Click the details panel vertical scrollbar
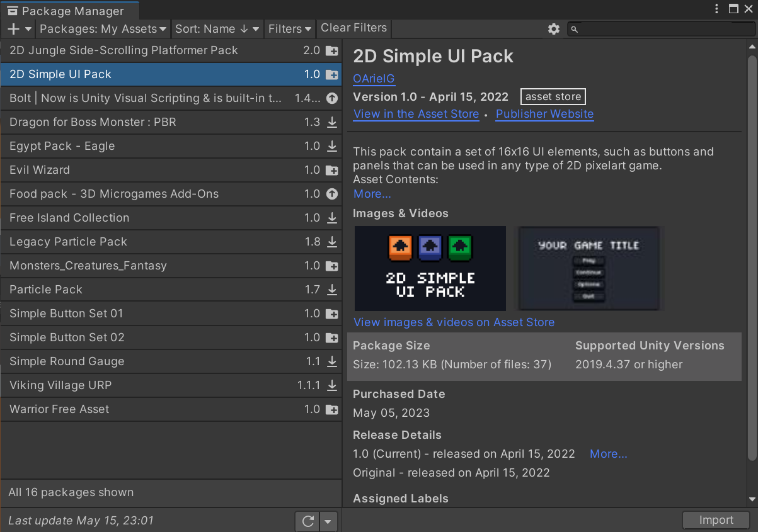Image resolution: width=758 pixels, height=532 pixels. click(x=752, y=257)
